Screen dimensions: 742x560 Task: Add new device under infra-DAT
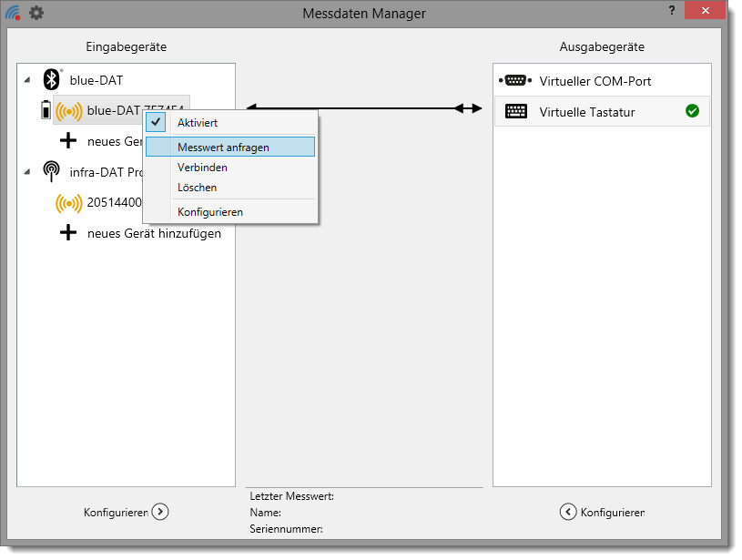tap(153, 233)
